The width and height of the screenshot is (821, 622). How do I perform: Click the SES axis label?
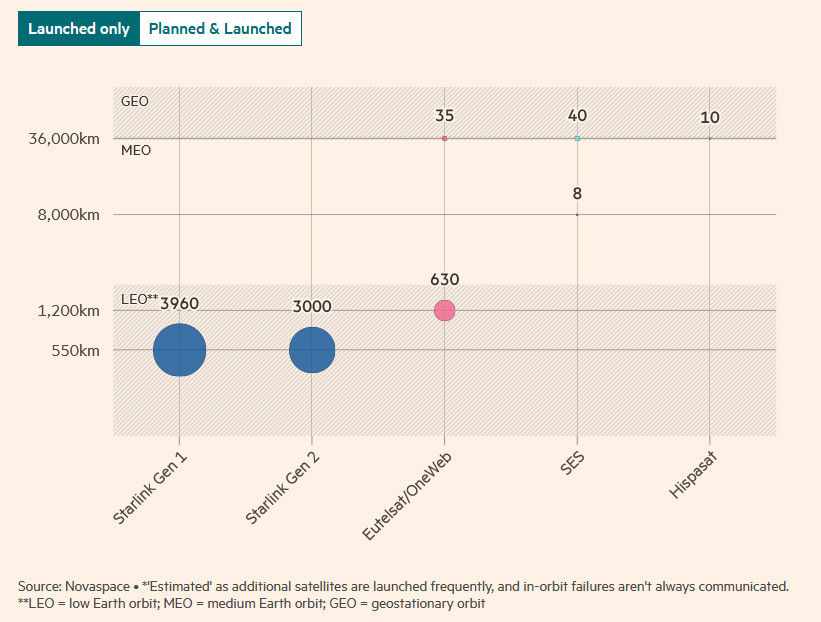(x=572, y=463)
